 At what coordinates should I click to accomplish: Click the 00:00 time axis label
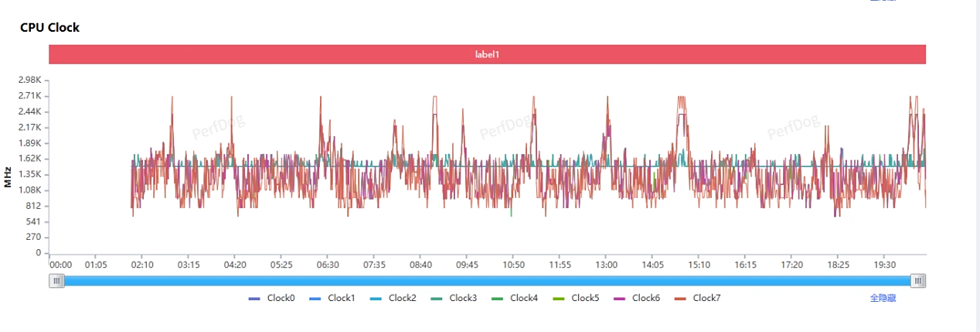pos(60,265)
